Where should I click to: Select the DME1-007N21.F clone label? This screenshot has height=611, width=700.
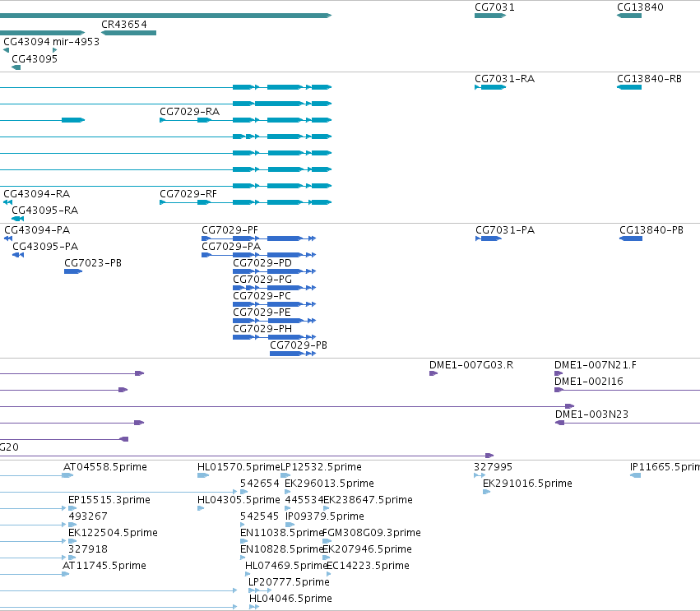pyautogui.click(x=595, y=364)
